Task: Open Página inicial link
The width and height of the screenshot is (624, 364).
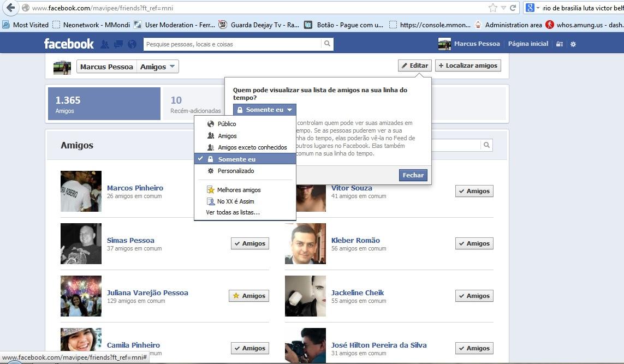Action: (x=528, y=44)
